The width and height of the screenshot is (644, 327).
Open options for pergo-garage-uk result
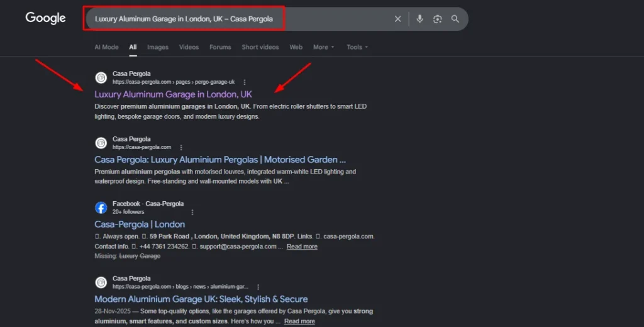pyautogui.click(x=245, y=82)
